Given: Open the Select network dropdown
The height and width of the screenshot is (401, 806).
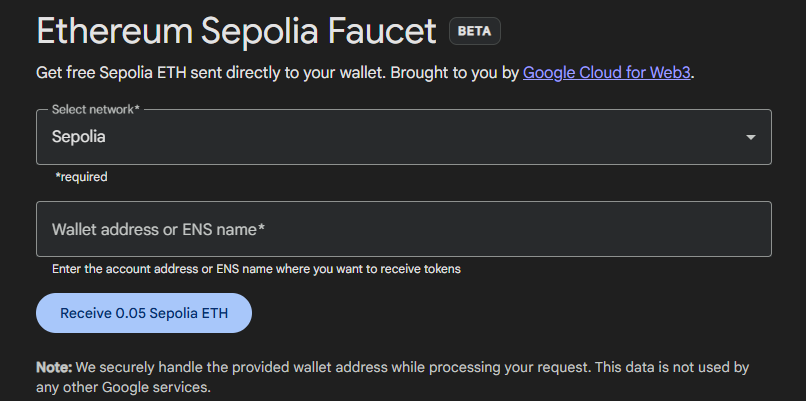Looking at the screenshot, I should [x=403, y=137].
